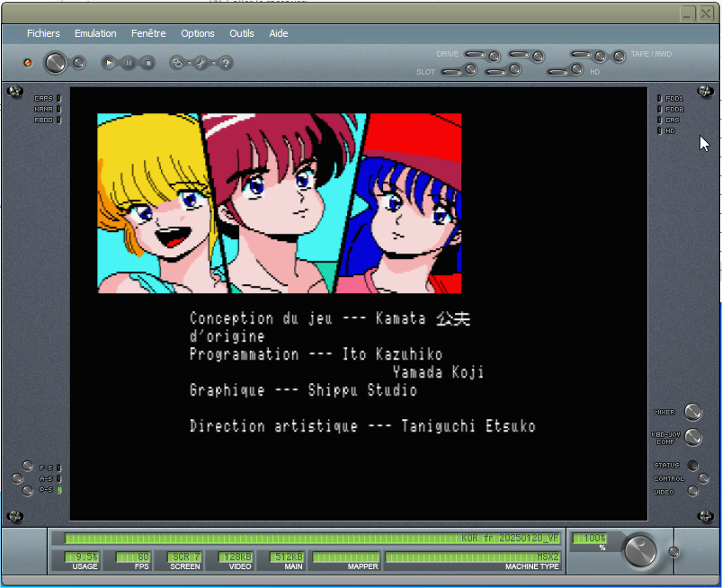Click the KANA LED indicator
Screen dimensions: 722x588
pyautogui.click(x=59, y=109)
